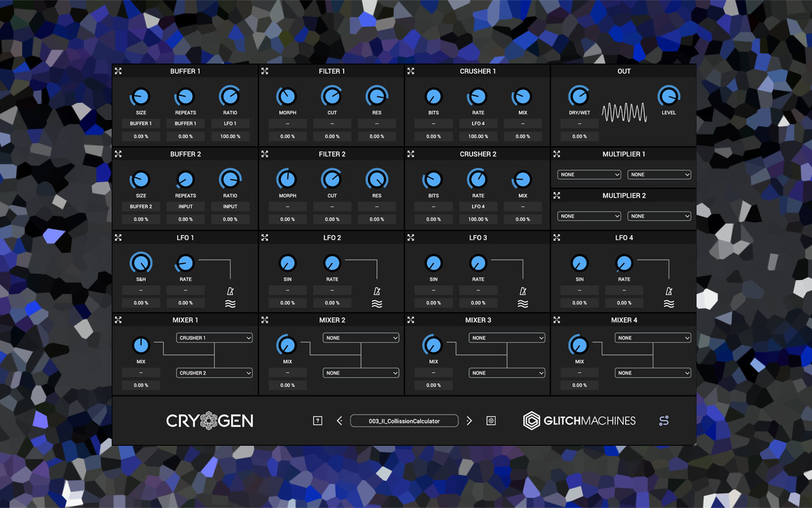Expand the LFO 2 module icon
This screenshot has width=812, height=508.
(265, 237)
